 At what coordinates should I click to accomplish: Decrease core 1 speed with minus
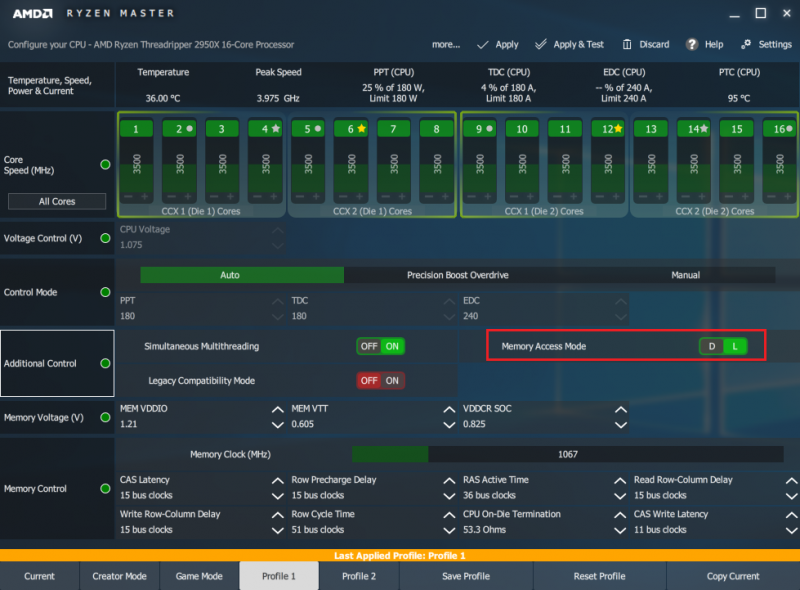point(128,196)
